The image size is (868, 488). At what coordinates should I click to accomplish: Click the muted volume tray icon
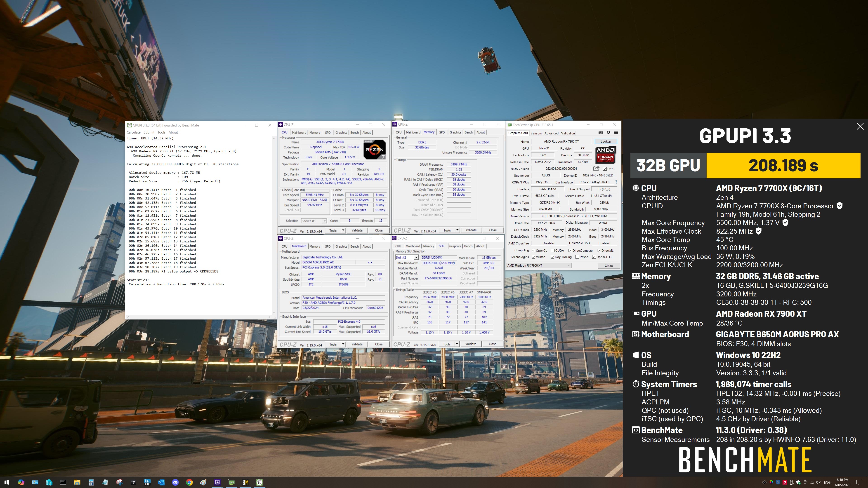click(x=819, y=482)
